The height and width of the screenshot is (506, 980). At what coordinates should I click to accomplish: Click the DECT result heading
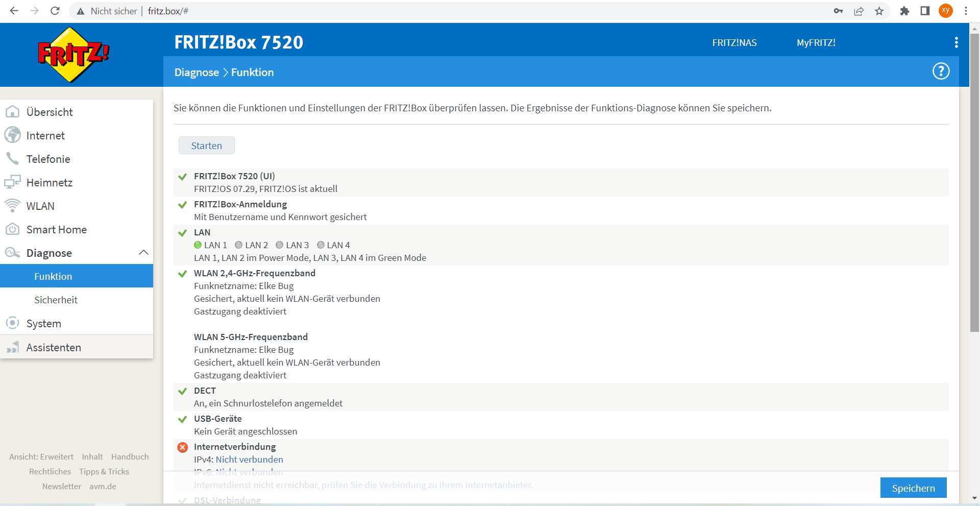(205, 391)
